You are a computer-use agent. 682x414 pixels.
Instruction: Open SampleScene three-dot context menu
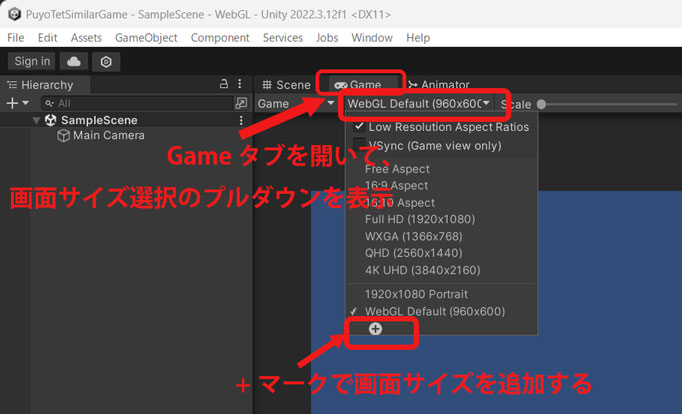(241, 120)
